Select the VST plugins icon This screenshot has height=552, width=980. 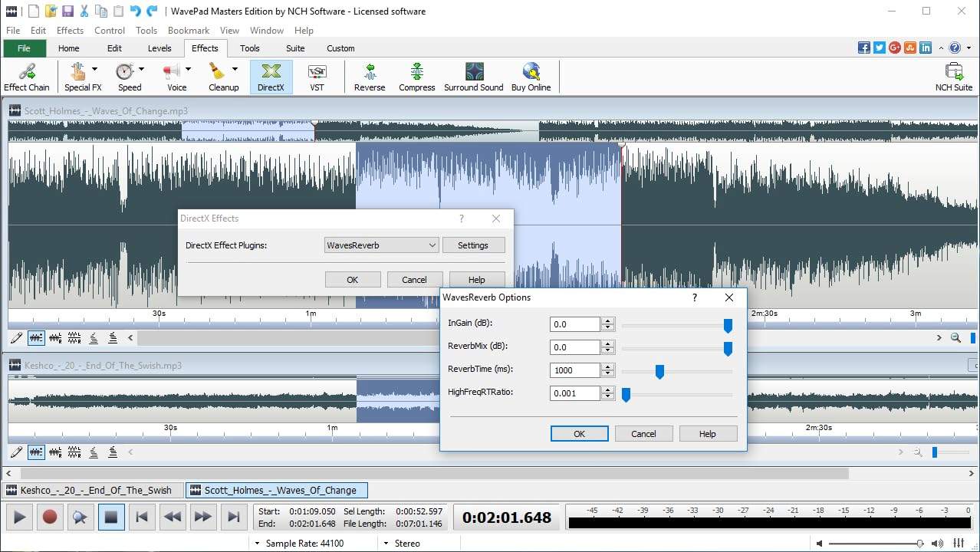[316, 77]
